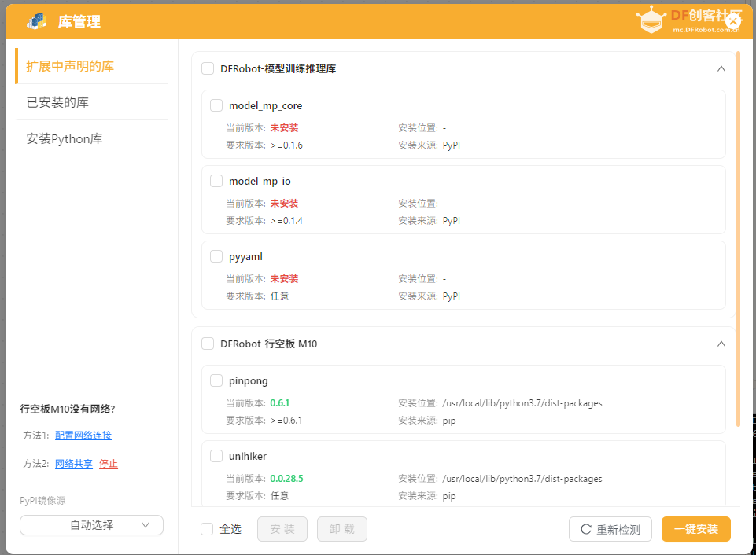The height and width of the screenshot is (555, 756).
Task: Check the pinpong checkbox
Action: pos(216,380)
